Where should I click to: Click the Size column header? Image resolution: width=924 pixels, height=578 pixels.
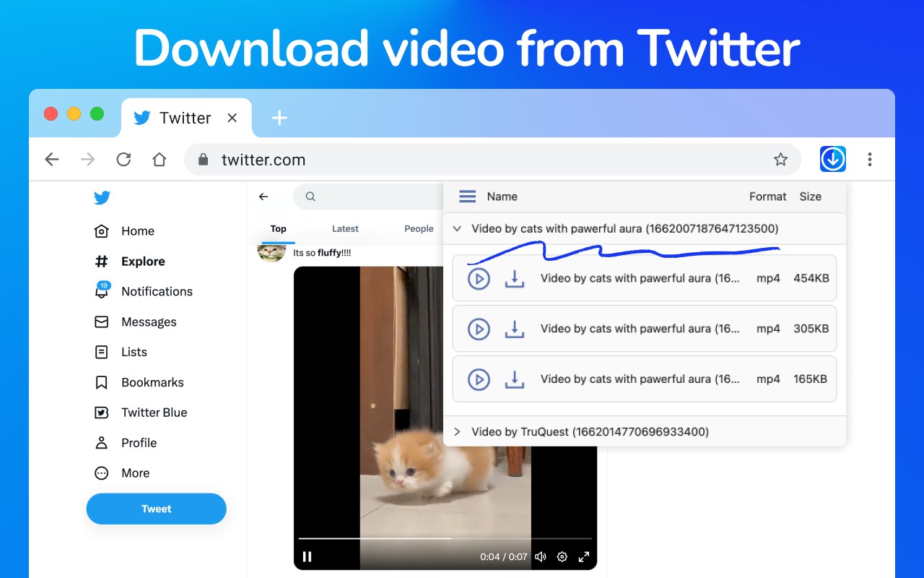(810, 197)
